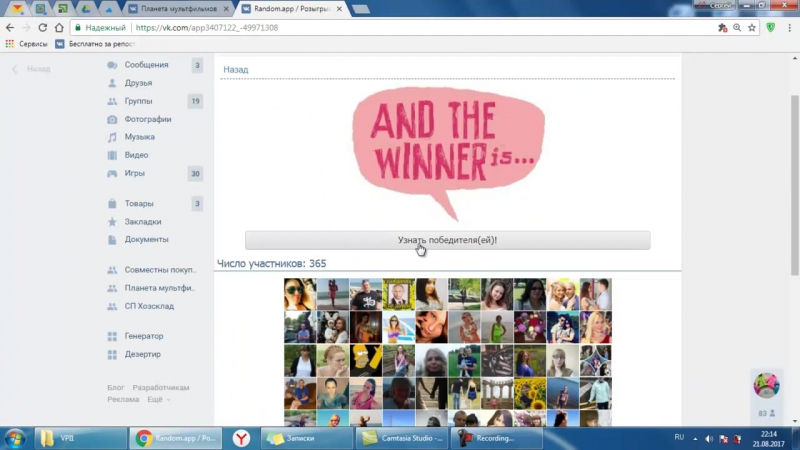
Task: Click the vk.com address bar
Action: (x=400, y=28)
